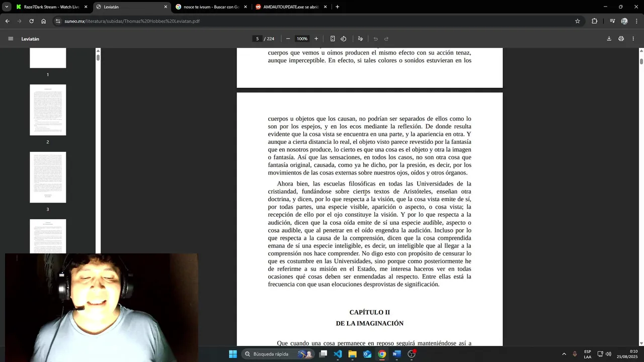
Task: Click the Chrome taskbar icon
Action: click(x=382, y=354)
